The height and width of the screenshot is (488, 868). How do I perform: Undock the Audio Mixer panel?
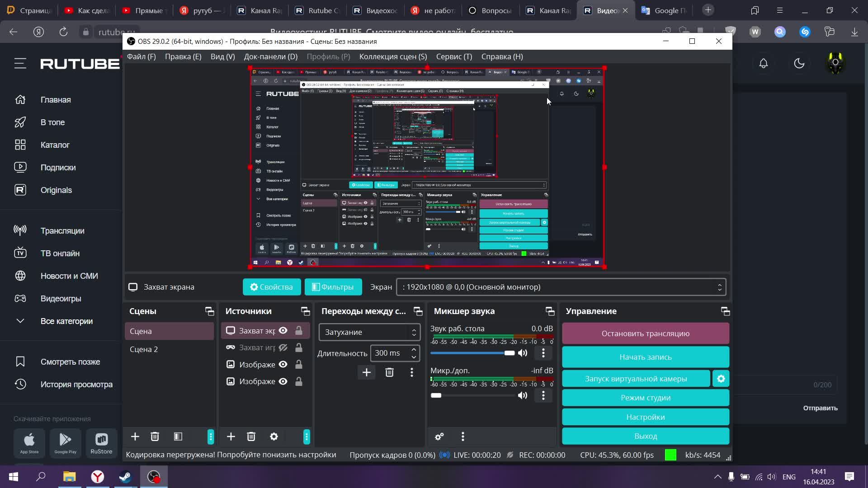[550, 311]
